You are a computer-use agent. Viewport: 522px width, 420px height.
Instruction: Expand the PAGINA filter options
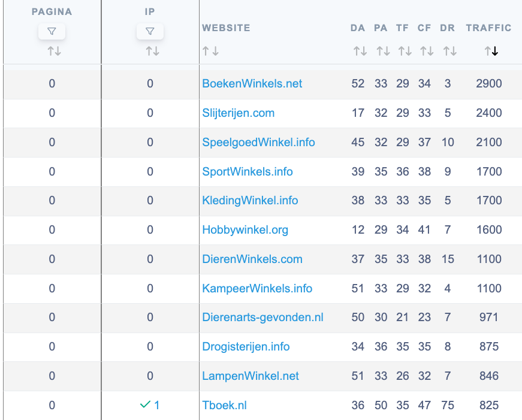pyautogui.click(x=52, y=31)
